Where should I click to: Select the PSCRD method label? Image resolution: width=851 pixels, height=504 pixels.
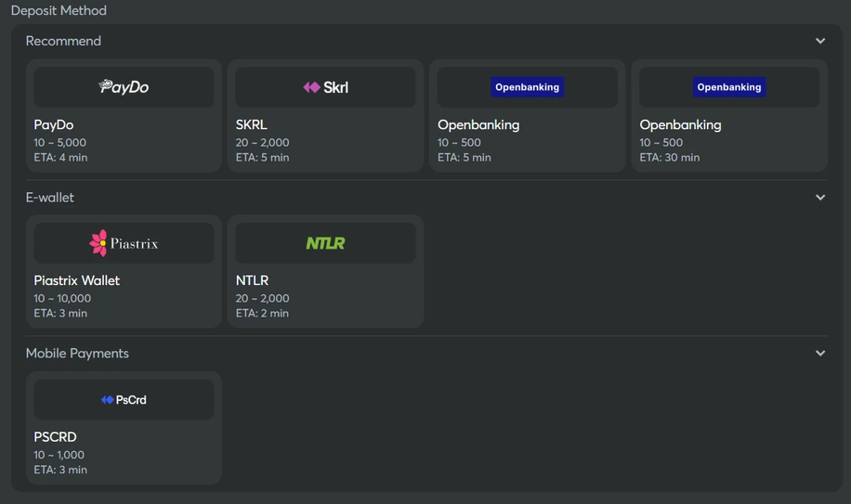(55, 437)
